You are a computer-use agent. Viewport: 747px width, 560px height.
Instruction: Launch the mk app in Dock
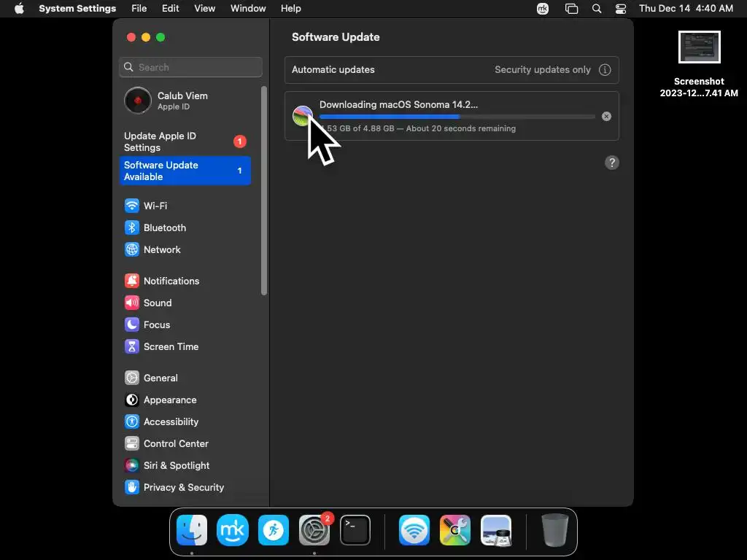click(x=233, y=530)
